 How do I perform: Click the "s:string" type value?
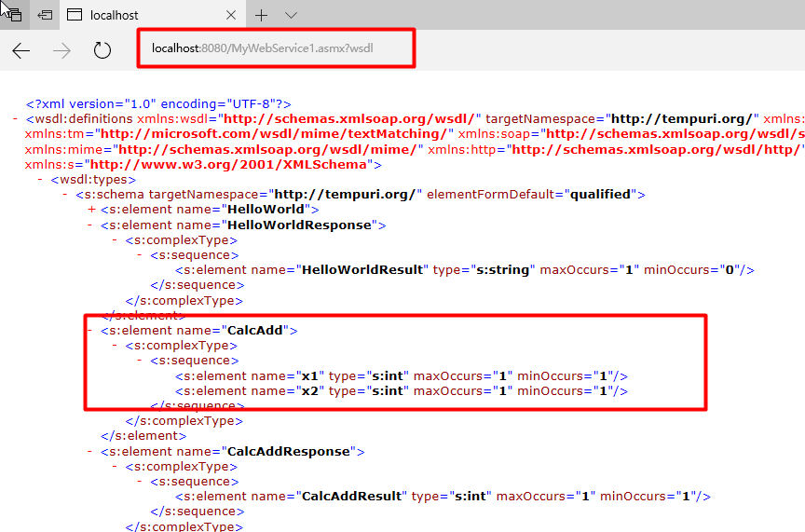click(502, 270)
